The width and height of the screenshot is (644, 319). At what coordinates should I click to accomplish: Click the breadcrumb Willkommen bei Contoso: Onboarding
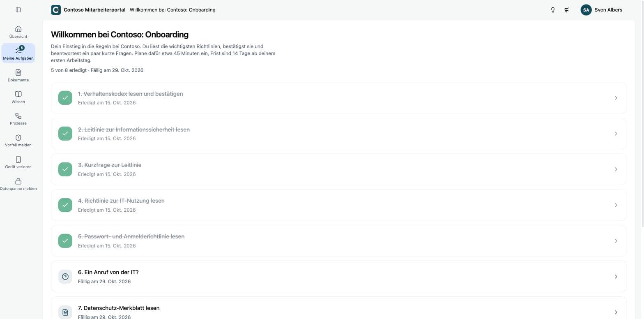172,10
